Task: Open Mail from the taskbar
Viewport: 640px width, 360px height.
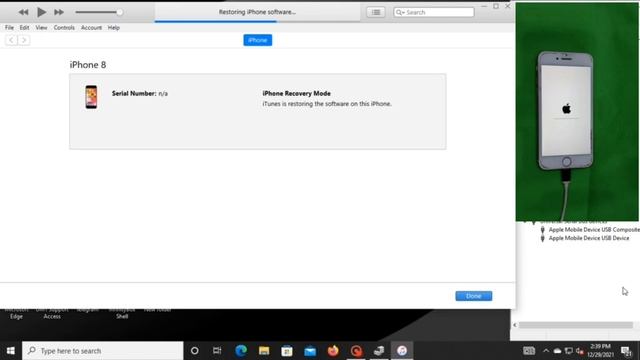Action: point(310,351)
